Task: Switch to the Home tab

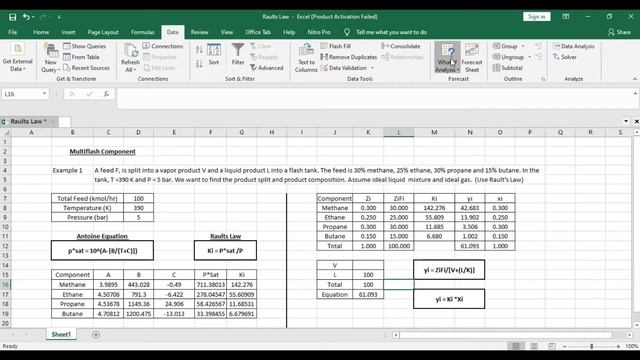Action: click(41, 32)
